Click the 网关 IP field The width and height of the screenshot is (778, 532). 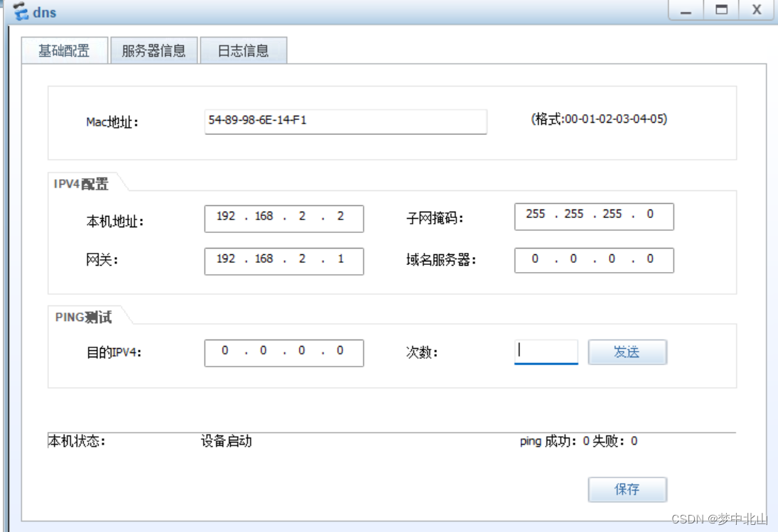[x=283, y=261]
